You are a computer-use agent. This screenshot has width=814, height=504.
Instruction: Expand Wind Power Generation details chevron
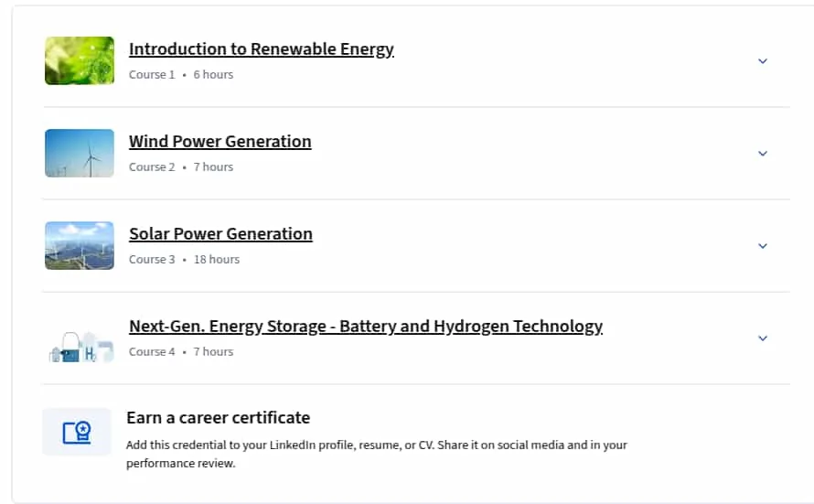[763, 154]
